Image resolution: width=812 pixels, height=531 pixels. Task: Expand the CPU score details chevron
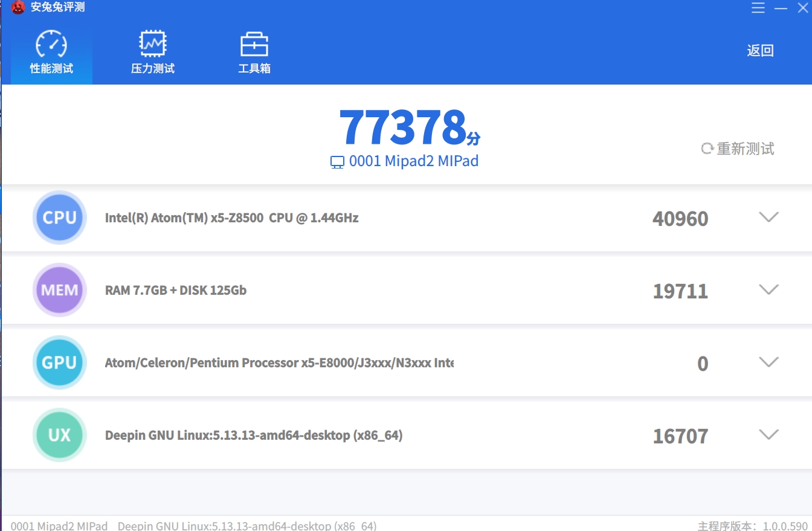pos(768,217)
